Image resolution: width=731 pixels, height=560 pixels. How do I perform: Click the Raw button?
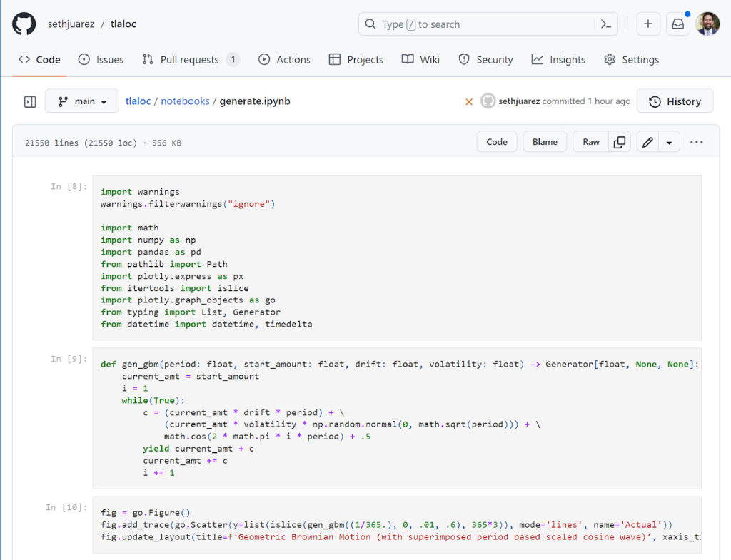(x=591, y=142)
